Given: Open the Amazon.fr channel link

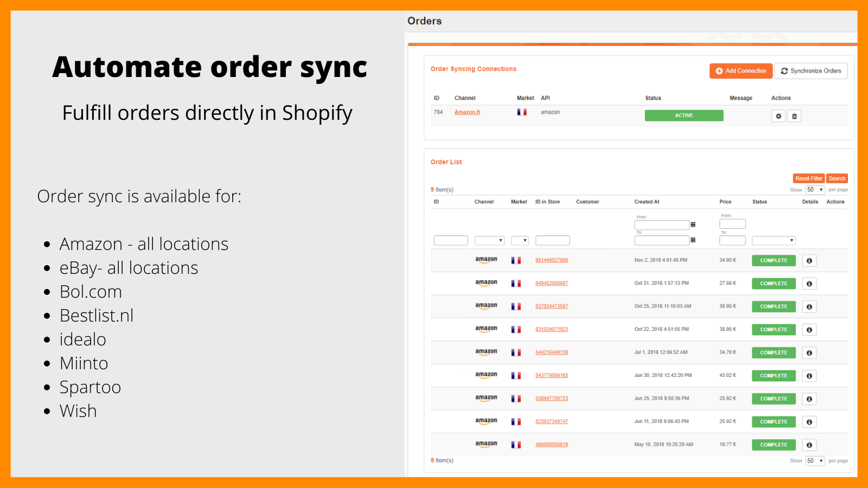Looking at the screenshot, I should pos(467,112).
